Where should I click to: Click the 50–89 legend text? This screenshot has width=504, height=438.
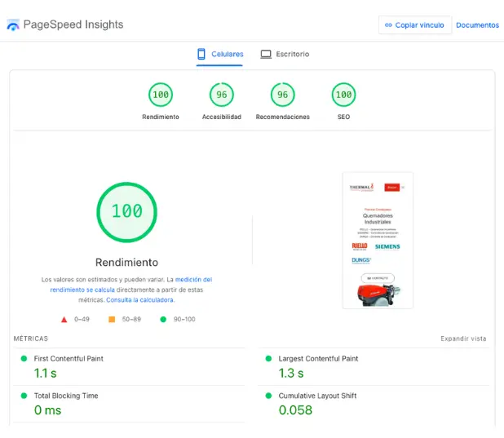coord(131,320)
